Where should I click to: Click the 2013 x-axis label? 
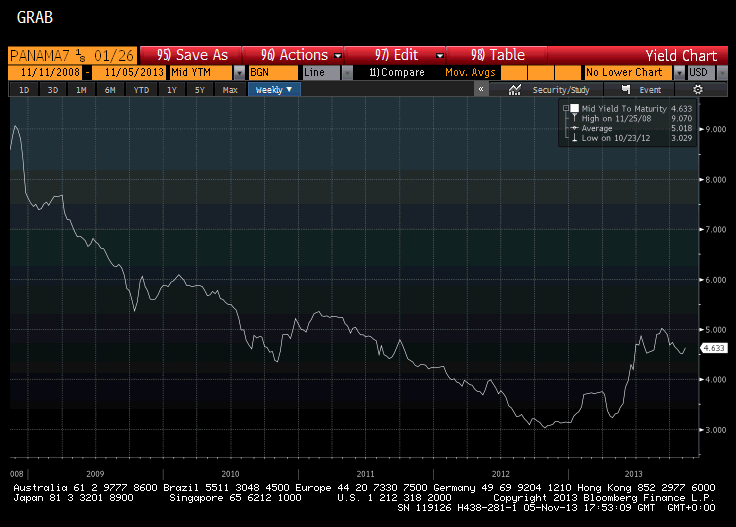pyautogui.click(x=633, y=474)
